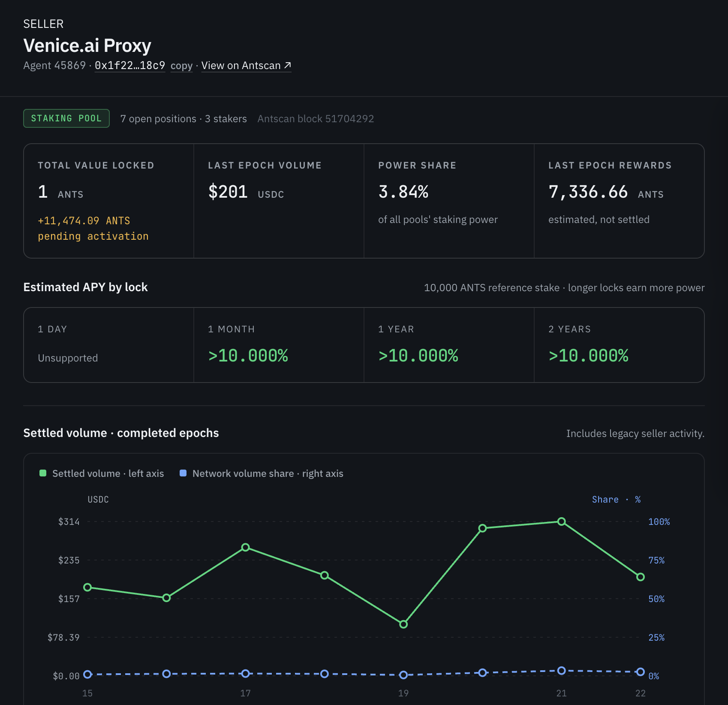
Task: Click the 'Estimated APY by lock' heading
Action: [85, 287]
